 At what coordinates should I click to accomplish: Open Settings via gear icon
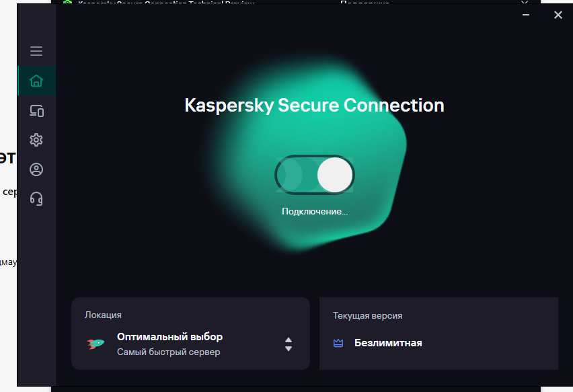[36, 140]
